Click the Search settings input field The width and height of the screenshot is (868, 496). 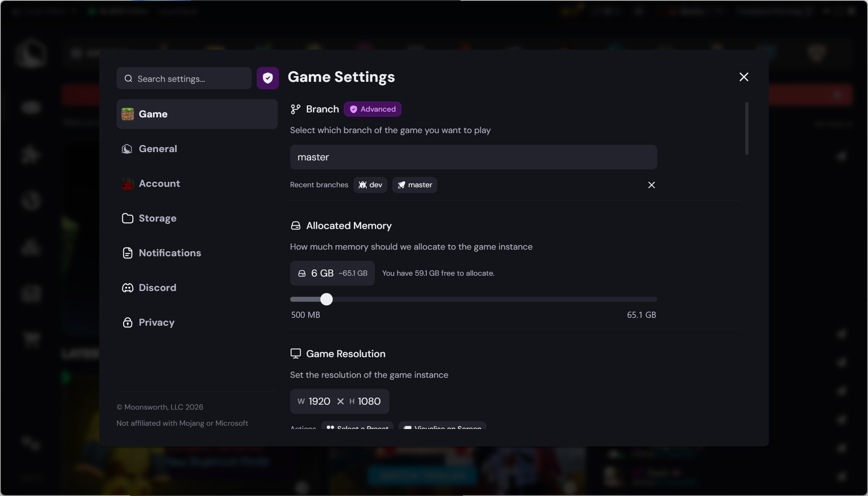[190, 79]
